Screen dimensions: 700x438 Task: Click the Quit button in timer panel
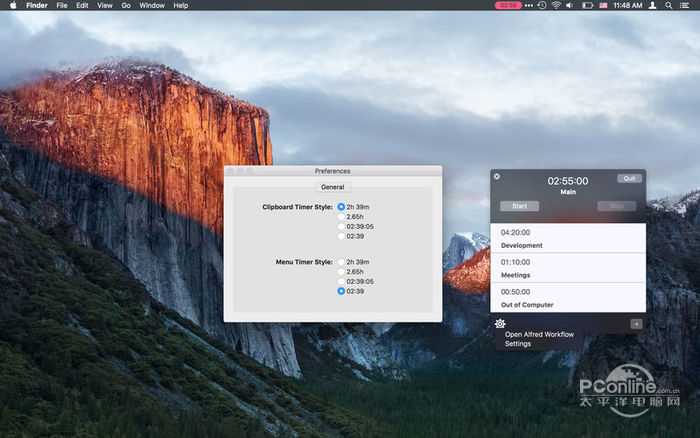pyautogui.click(x=629, y=178)
